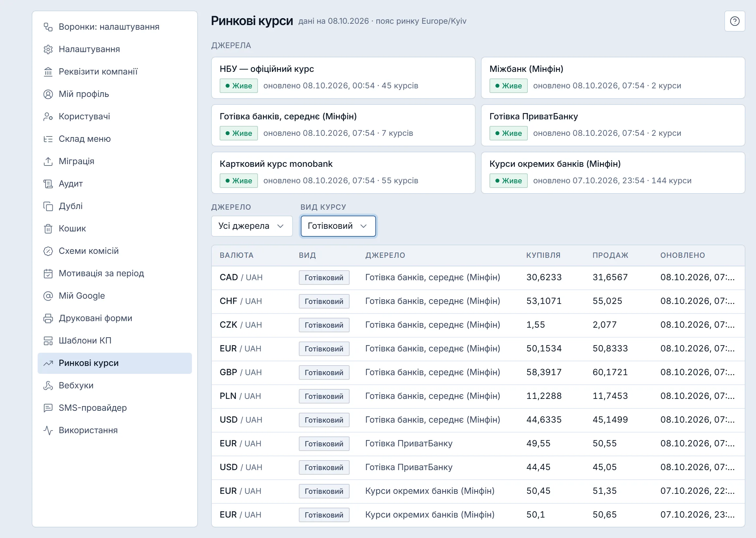
Task: Open the Ринкові курси menu item
Action: coord(115,363)
